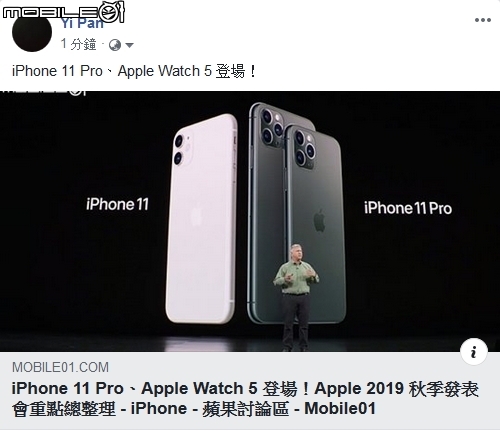Image resolution: width=500 pixels, height=431 pixels.
Task: Open the MOBILE01.COM source domain link
Action: (60, 367)
